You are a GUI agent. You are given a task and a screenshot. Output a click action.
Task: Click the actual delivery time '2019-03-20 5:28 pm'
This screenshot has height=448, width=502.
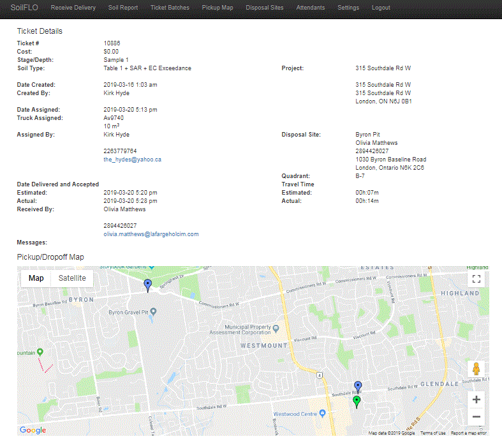pyautogui.click(x=130, y=201)
